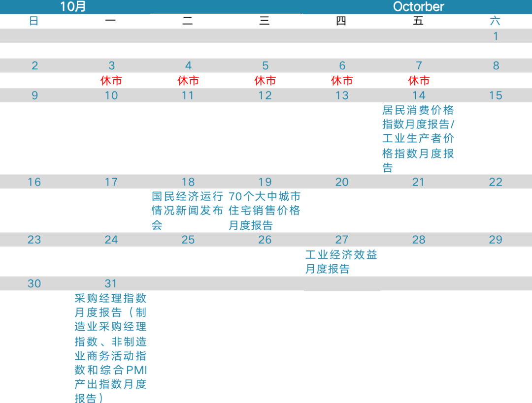Click the 休市 label under October 7
This screenshot has height=403, width=532.
click(419, 81)
